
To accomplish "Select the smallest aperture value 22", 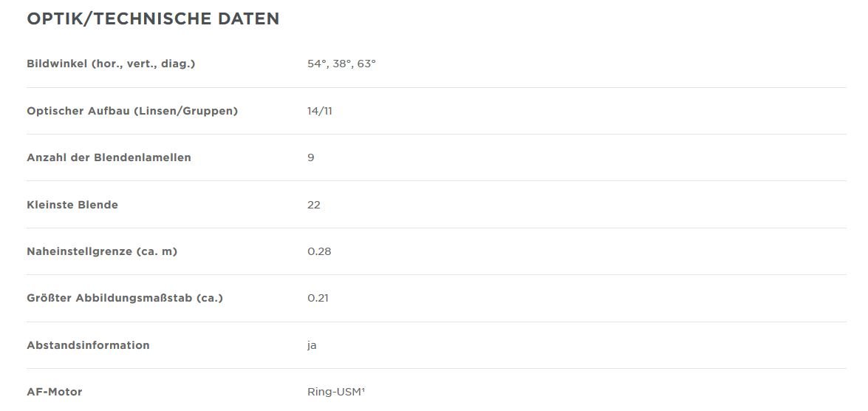I will tap(314, 205).
